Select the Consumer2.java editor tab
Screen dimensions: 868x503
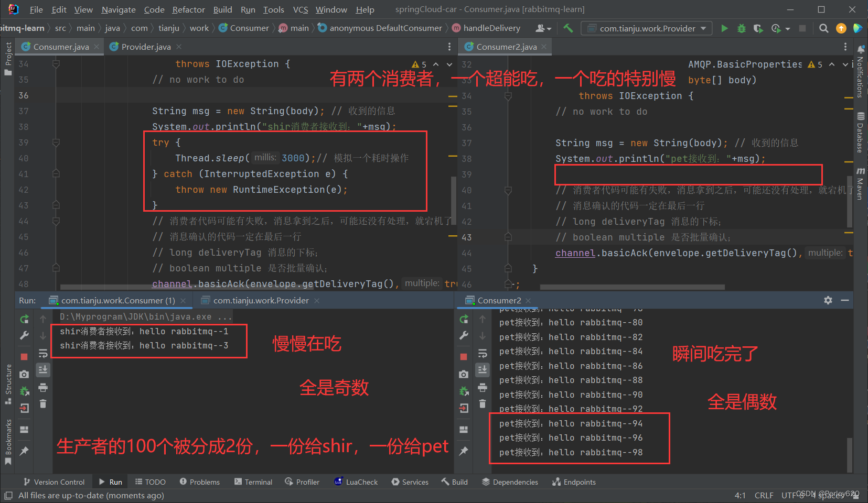point(506,47)
